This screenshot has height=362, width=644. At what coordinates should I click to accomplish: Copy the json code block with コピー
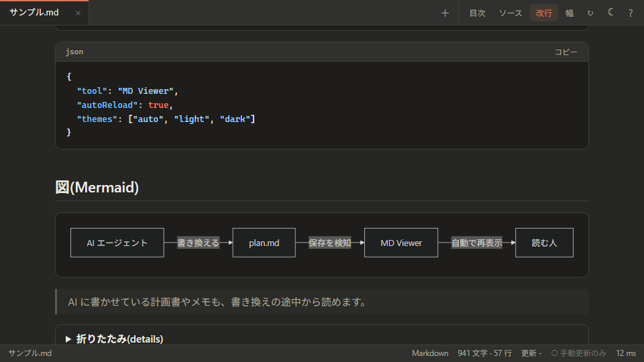pyautogui.click(x=566, y=52)
